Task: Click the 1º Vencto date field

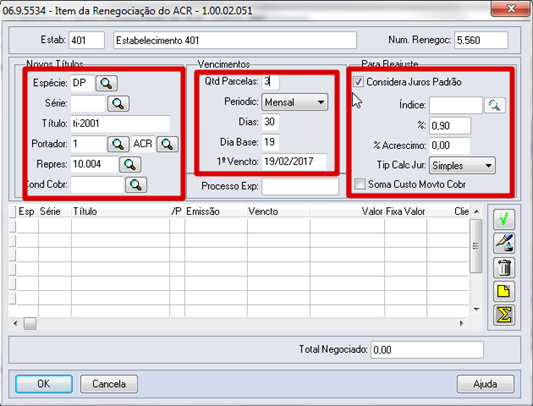Action: point(294,162)
